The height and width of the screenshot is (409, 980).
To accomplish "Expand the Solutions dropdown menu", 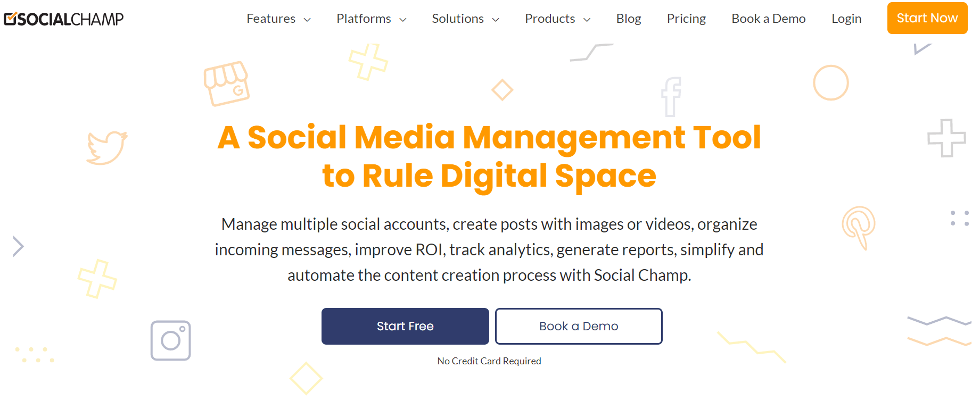I will pyautogui.click(x=466, y=19).
